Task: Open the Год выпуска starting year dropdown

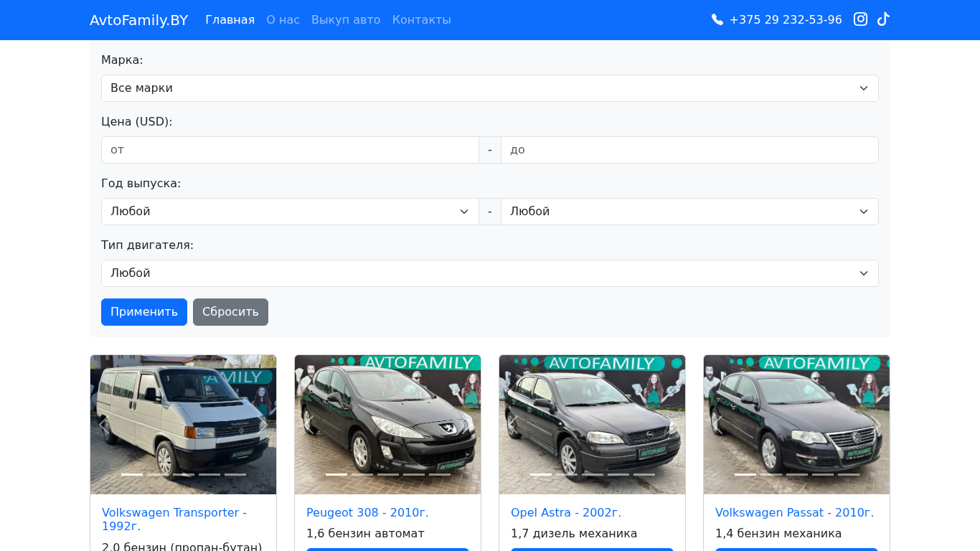Action: [290, 212]
